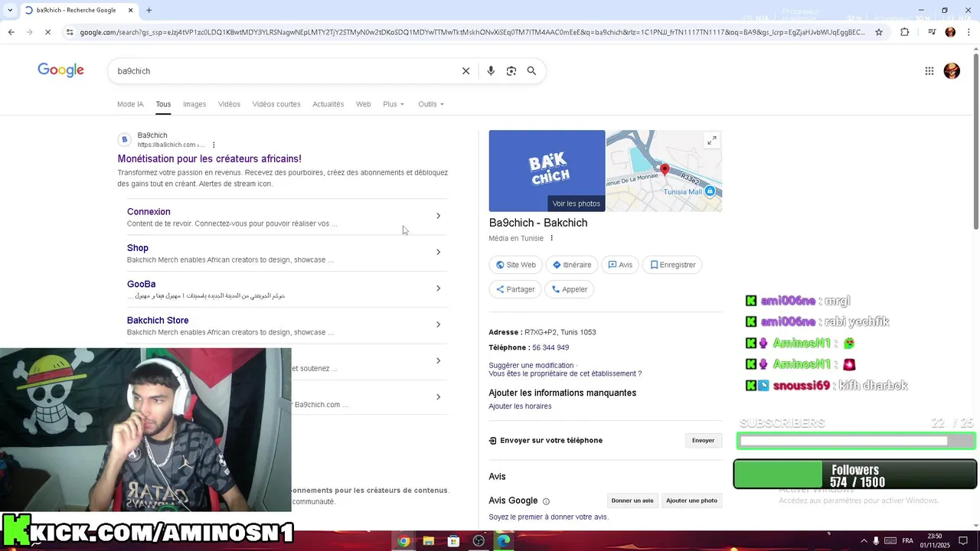Viewport: 980px width, 551px height.
Task: Open the Bakchich Store sitelink title
Action: 158,320
